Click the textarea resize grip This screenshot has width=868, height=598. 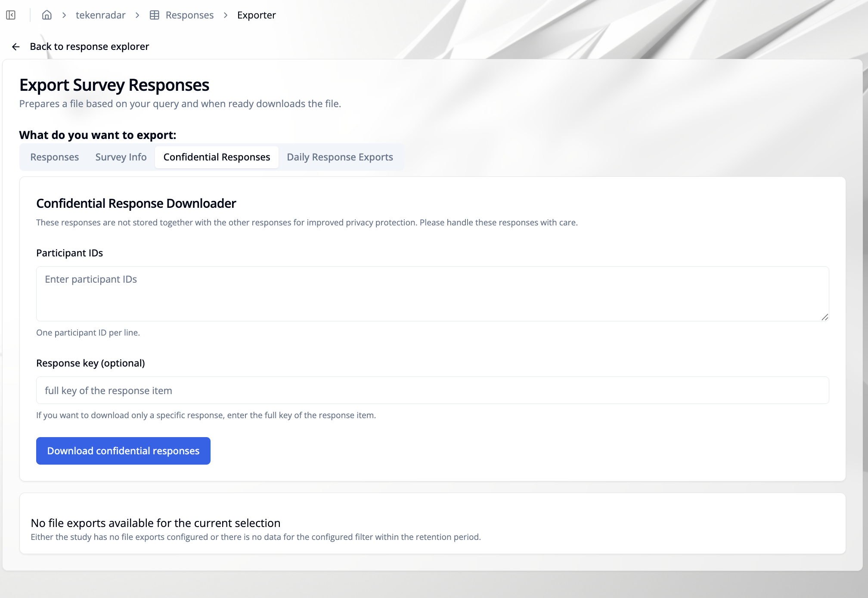(x=825, y=318)
